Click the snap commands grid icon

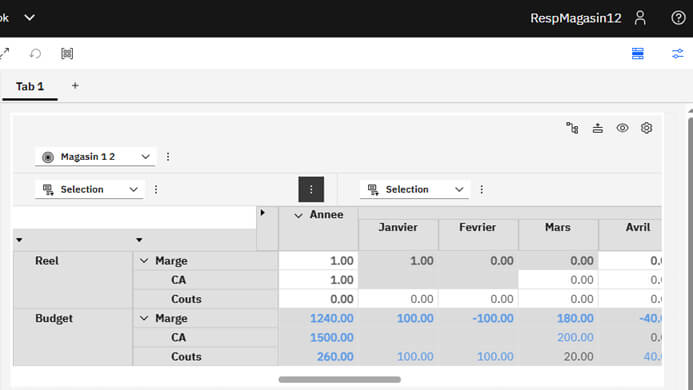67,54
